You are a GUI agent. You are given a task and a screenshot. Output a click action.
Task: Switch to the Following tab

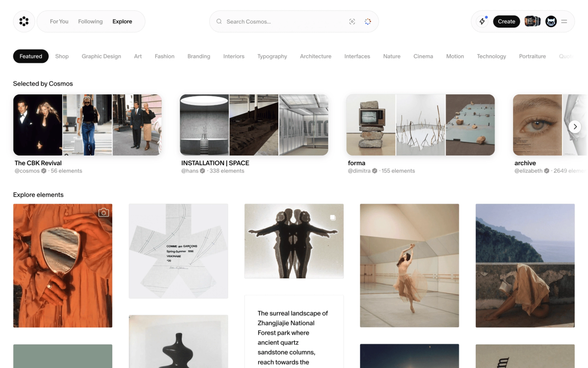tap(90, 22)
